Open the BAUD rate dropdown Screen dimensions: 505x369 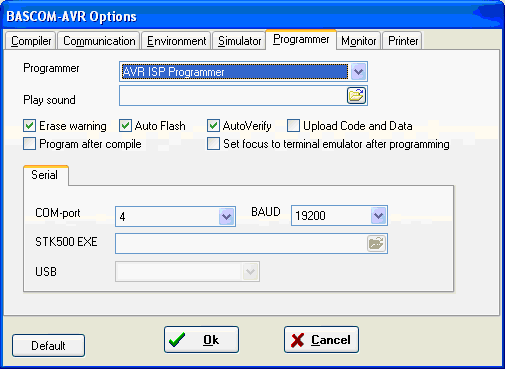(x=378, y=216)
